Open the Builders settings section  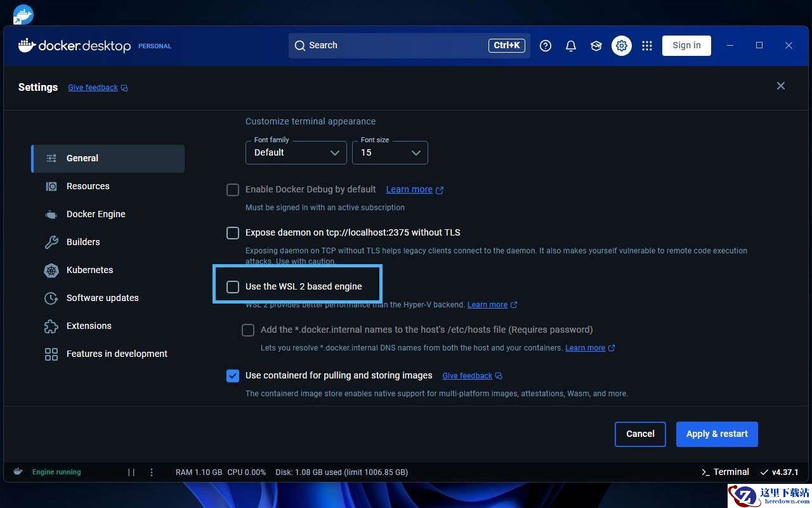[108, 242]
